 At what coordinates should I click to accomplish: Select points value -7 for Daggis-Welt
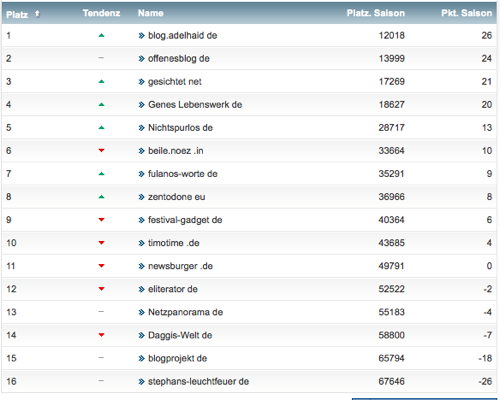(x=488, y=335)
